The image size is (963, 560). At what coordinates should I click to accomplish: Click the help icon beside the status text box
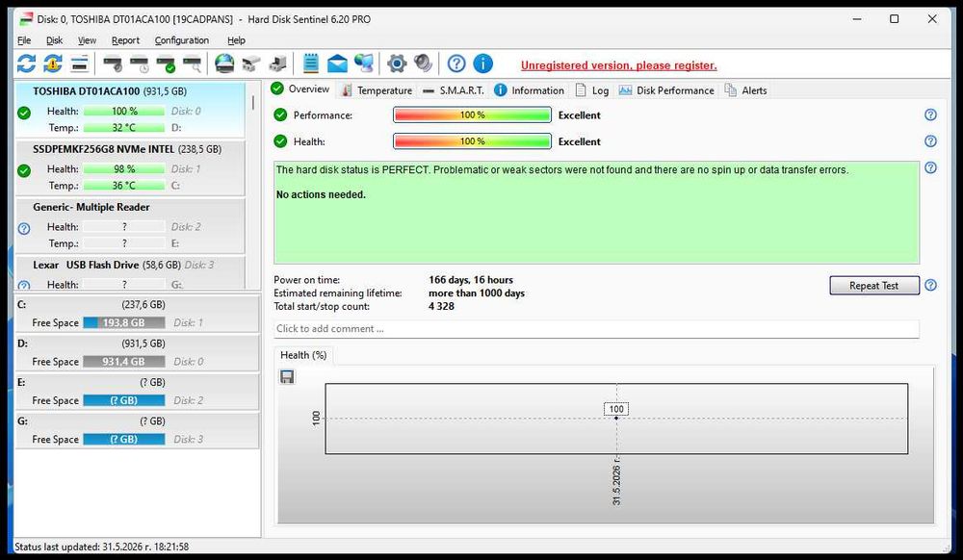930,167
